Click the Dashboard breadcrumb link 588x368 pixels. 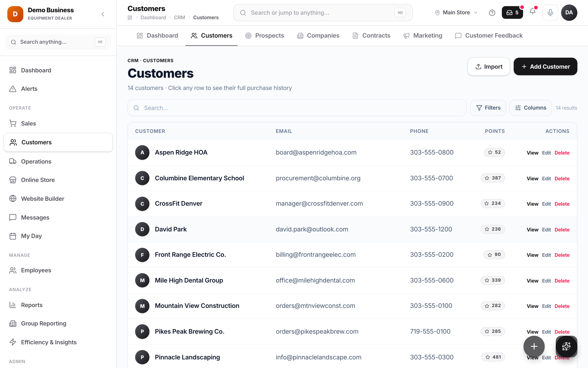pyautogui.click(x=153, y=18)
